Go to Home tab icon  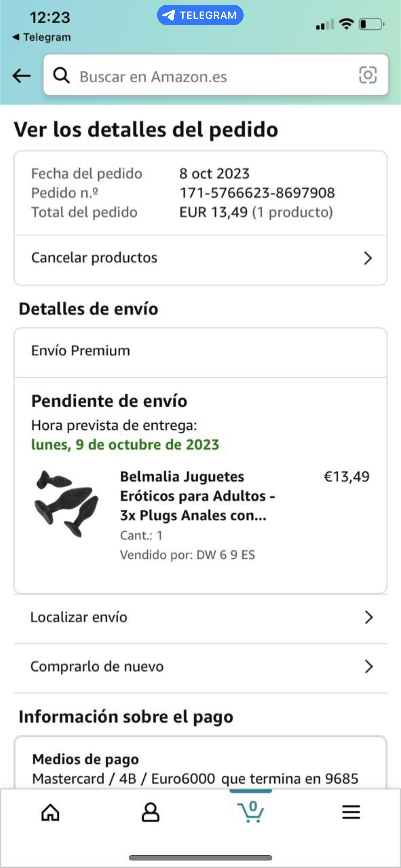pyautogui.click(x=50, y=812)
